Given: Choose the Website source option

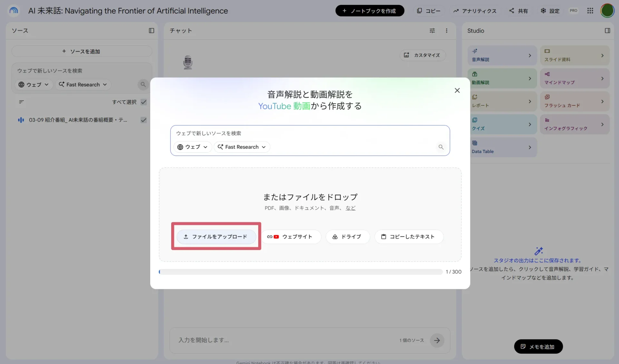Looking at the screenshot, I should (x=291, y=237).
